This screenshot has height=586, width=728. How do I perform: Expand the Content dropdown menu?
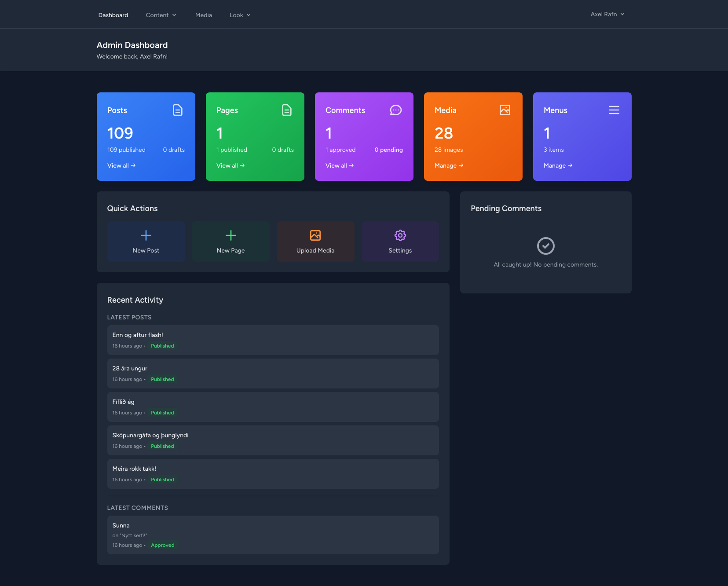coord(161,15)
